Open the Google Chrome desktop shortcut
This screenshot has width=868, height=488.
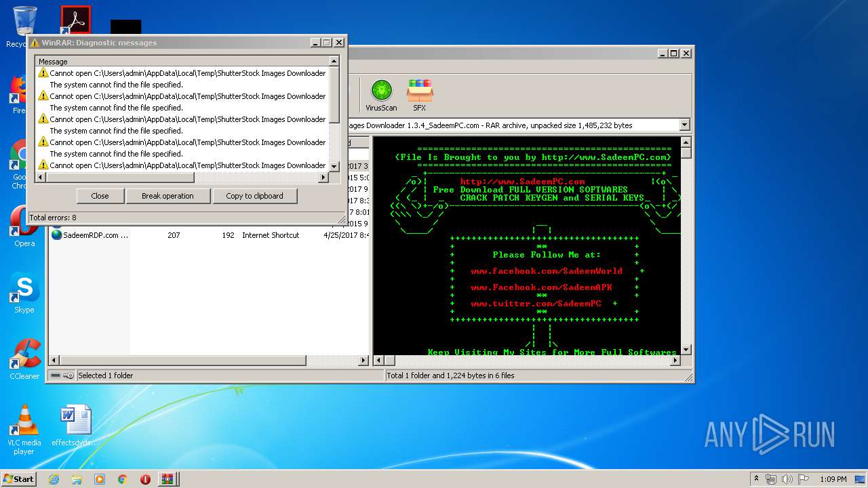pos(19,164)
